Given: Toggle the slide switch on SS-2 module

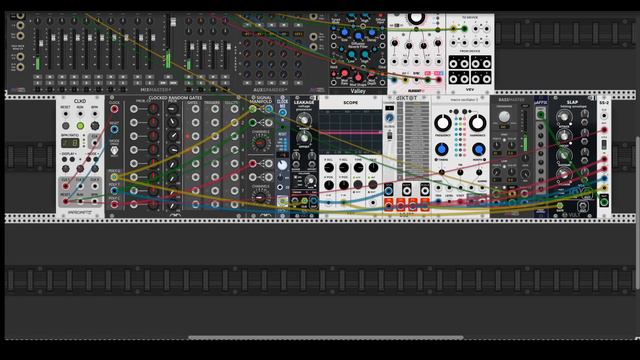Looking at the screenshot, I should coord(604,144).
